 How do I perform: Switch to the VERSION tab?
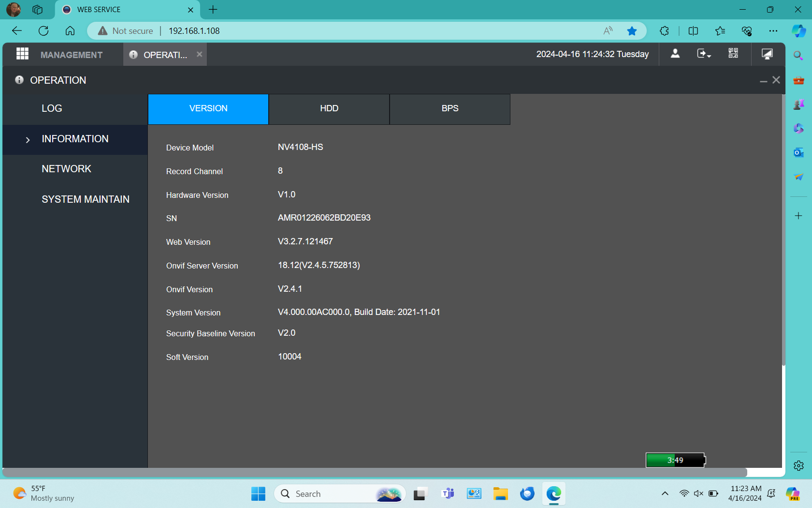click(208, 109)
